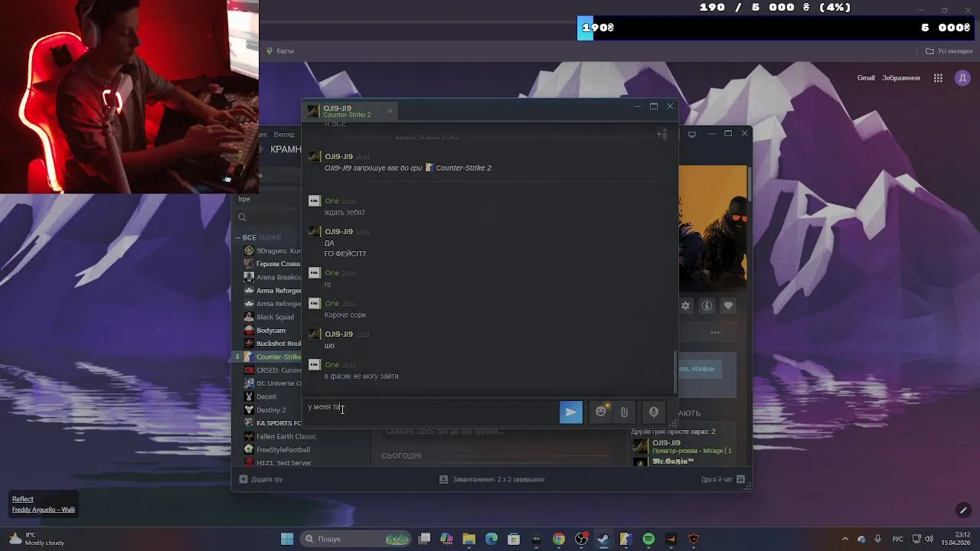Click the chat message input field
Screen dimensions: 980x551
pyautogui.click(x=433, y=411)
